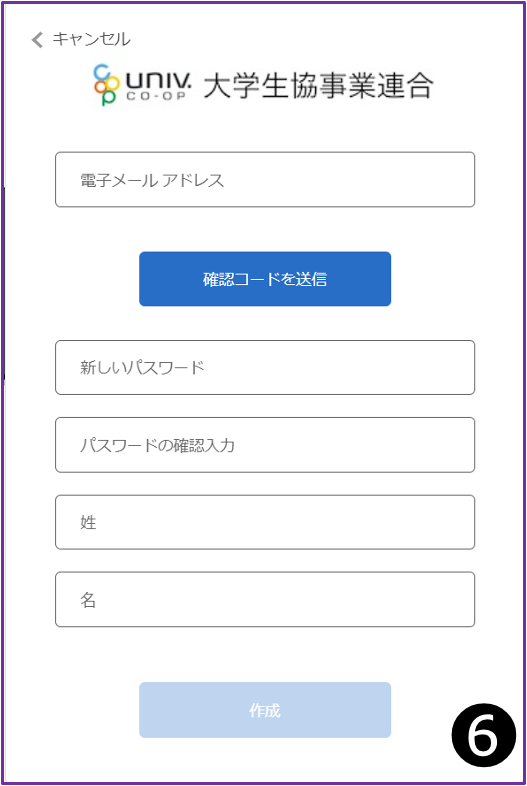
Task: Click the back chevron arrow icon
Action: click(x=37, y=40)
